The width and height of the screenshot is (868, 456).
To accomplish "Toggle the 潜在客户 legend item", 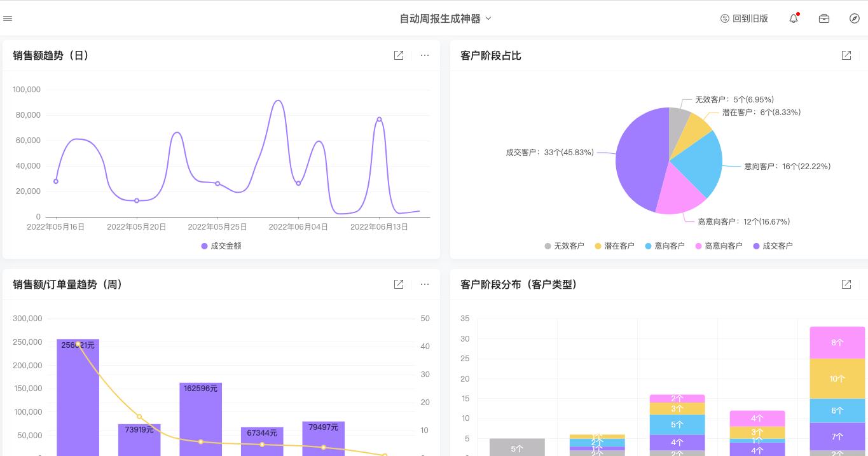I will pyautogui.click(x=614, y=245).
